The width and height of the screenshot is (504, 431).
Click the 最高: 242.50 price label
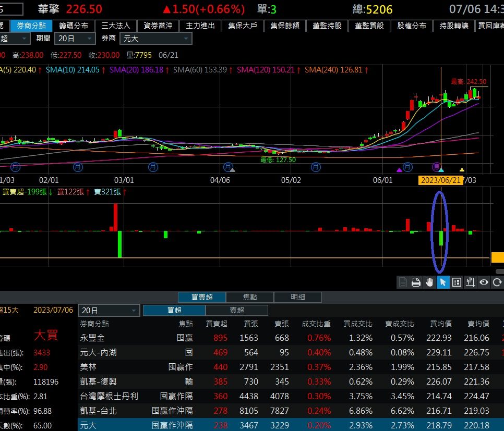(x=469, y=82)
